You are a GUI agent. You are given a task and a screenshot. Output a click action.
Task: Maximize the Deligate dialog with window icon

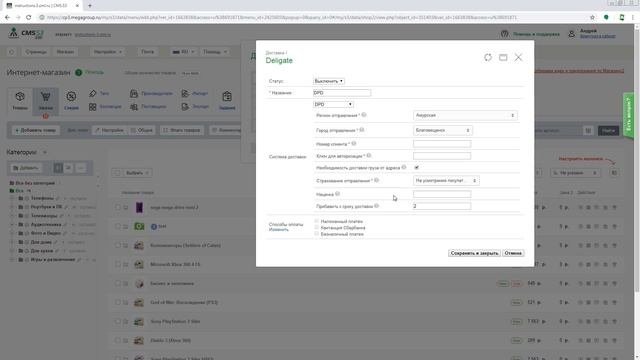(503, 58)
